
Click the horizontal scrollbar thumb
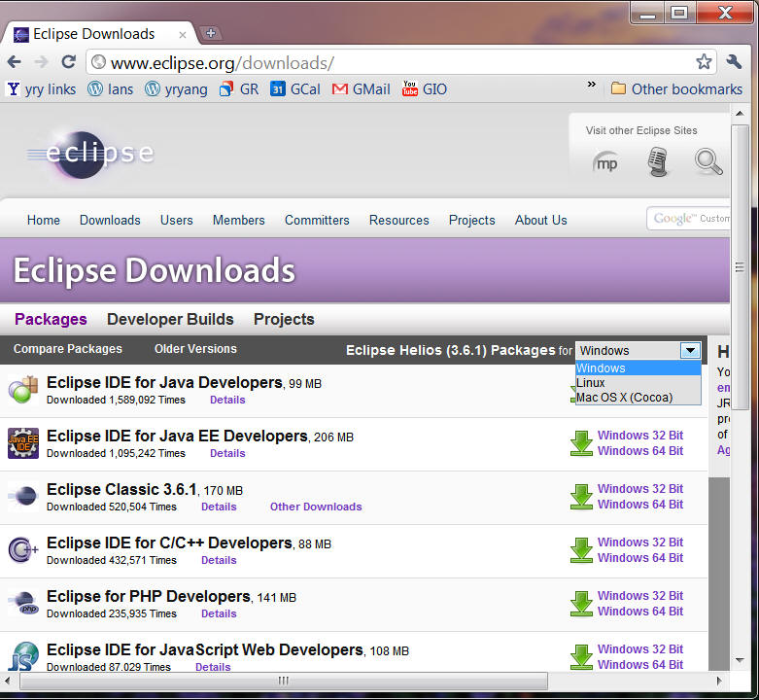[284, 681]
